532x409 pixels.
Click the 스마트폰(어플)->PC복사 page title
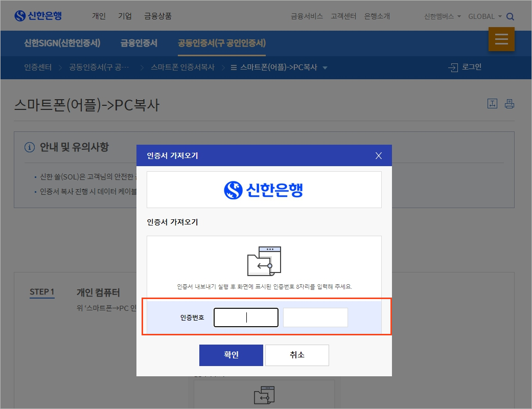(86, 105)
